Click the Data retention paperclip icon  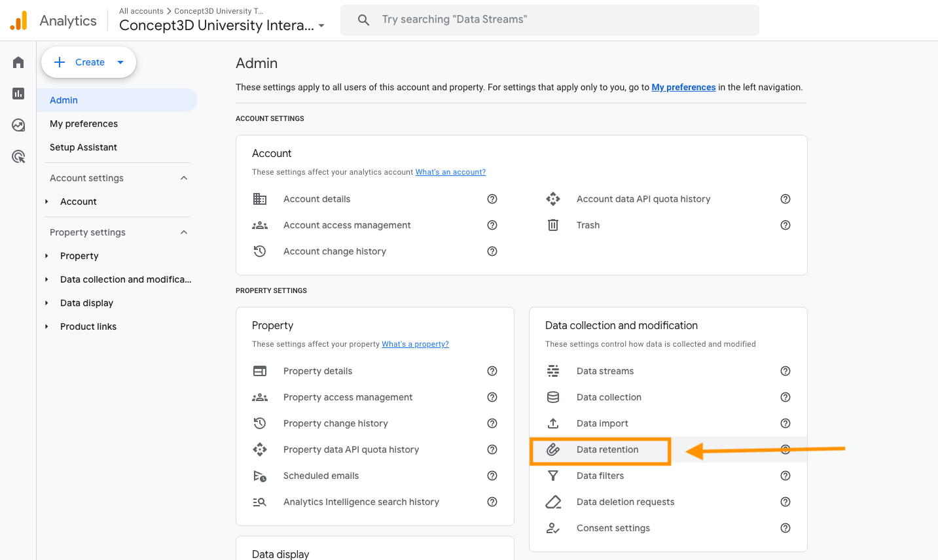(553, 449)
